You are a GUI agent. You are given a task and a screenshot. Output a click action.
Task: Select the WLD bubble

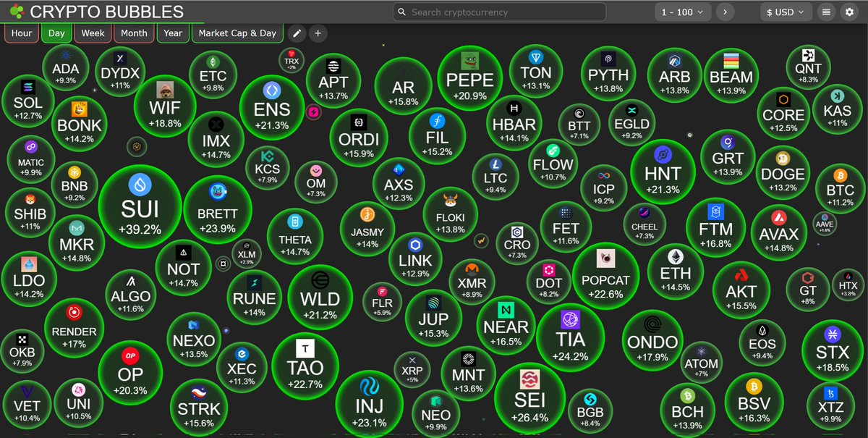click(320, 297)
